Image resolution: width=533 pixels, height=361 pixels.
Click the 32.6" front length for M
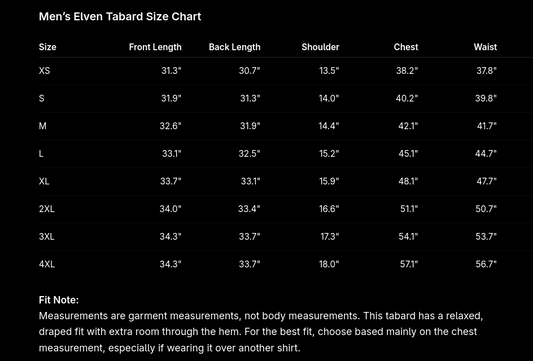coord(170,126)
